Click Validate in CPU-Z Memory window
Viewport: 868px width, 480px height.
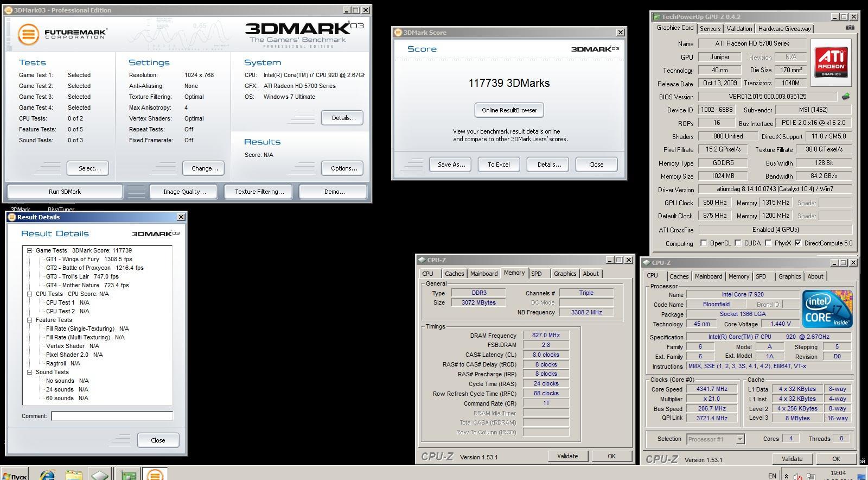(567, 456)
